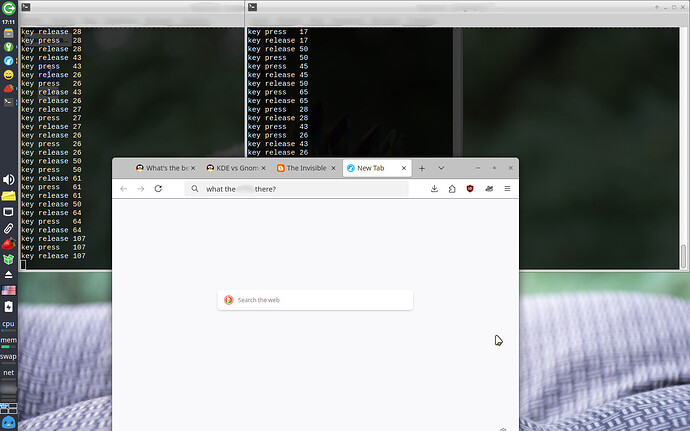
Task: Expand the list-all-tabs chevron
Action: point(441,168)
